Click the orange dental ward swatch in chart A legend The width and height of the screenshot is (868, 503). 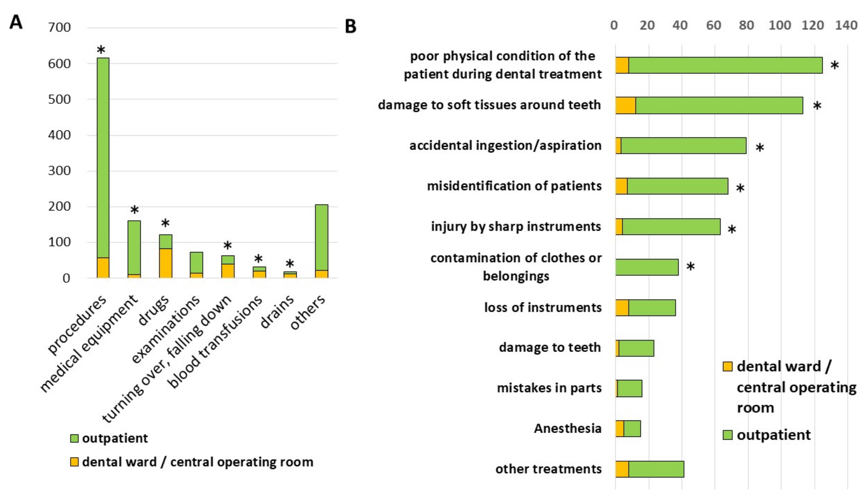point(74,462)
